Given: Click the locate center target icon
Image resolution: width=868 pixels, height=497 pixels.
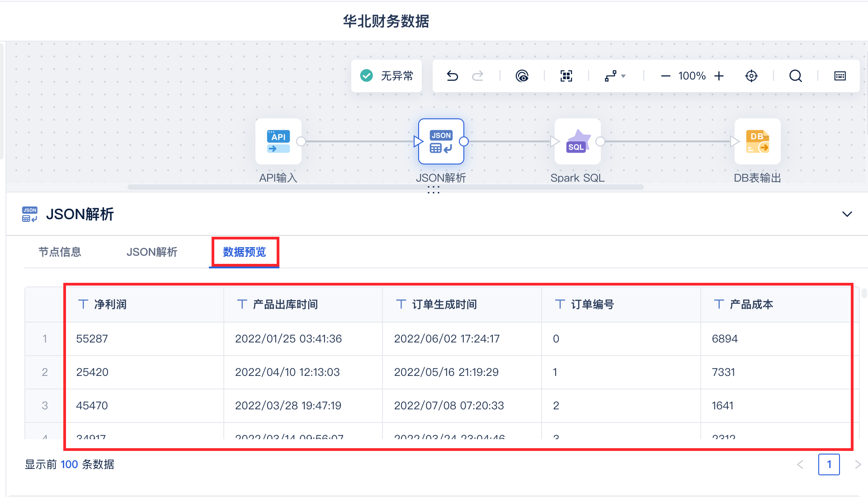Looking at the screenshot, I should pos(751,76).
